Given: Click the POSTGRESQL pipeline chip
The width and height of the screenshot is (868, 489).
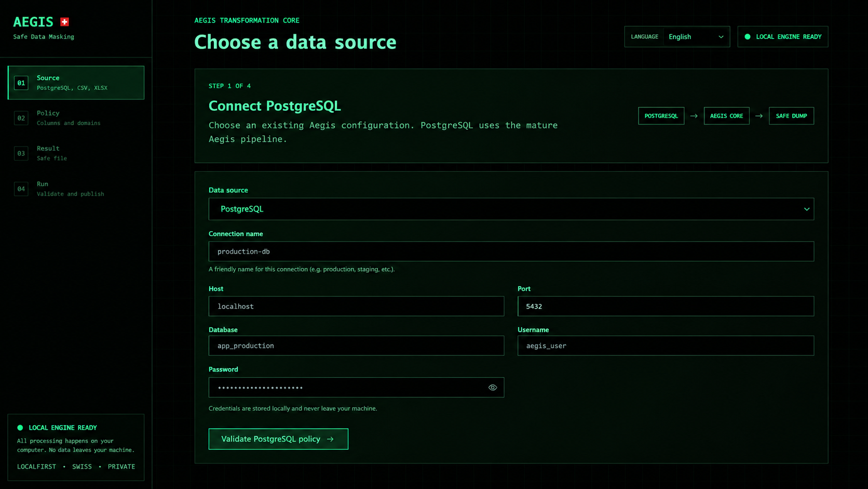Looking at the screenshot, I should pos(661,116).
